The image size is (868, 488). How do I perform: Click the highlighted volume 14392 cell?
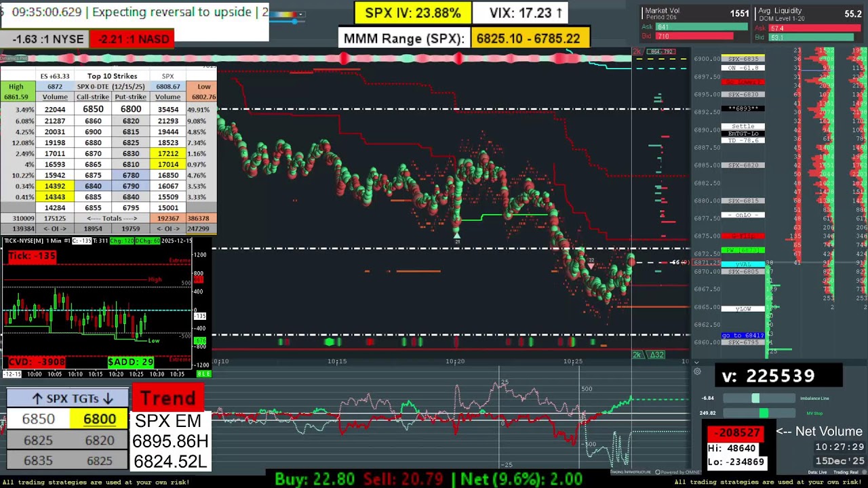pos(55,186)
